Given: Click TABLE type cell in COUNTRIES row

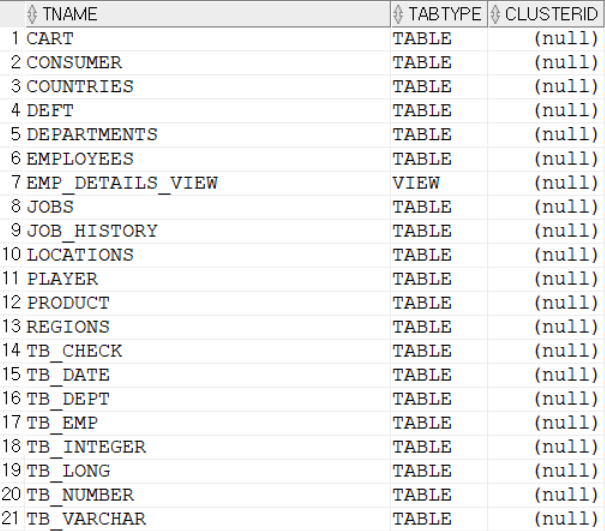Looking at the screenshot, I should pyautogui.click(x=439, y=86).
